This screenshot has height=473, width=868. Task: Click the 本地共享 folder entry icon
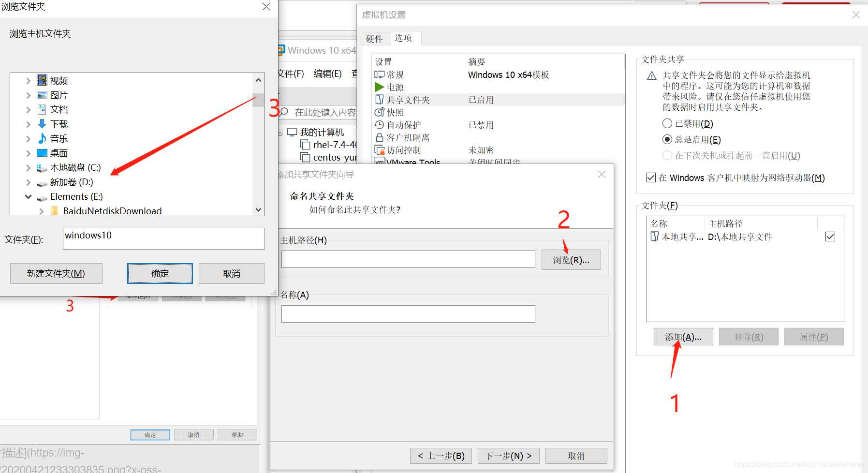point(654,236)
